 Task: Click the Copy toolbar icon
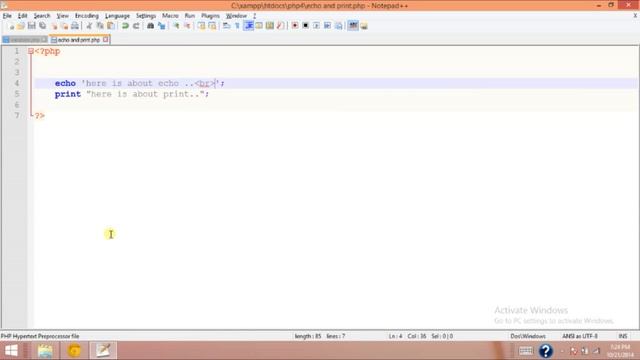click(x=100, y=26)
